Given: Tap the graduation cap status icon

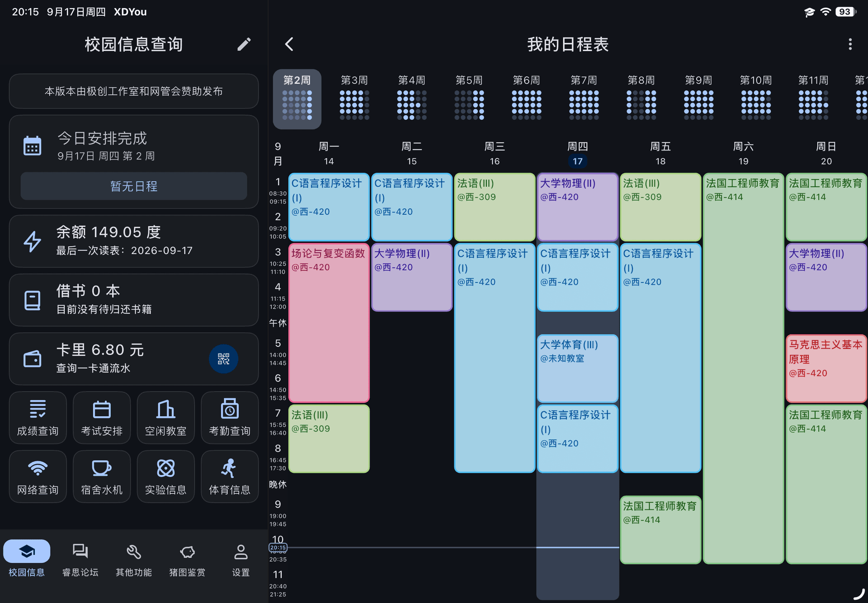Looking at the screenshot, I should point(809,12).
